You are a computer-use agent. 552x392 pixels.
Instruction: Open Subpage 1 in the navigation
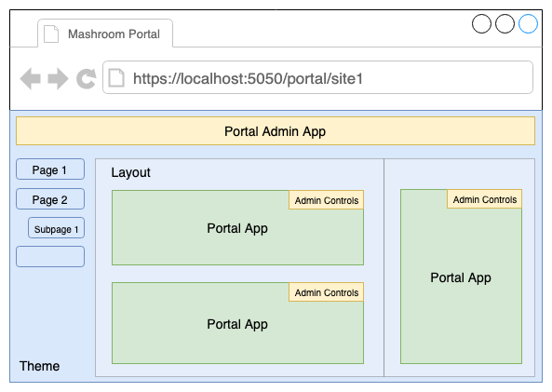(57, 228)
